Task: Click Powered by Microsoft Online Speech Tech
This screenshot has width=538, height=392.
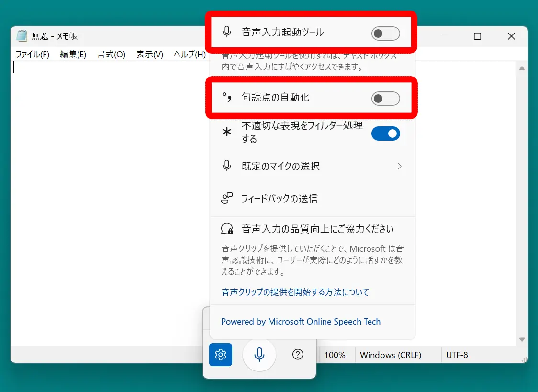Action: click(300, 322)
